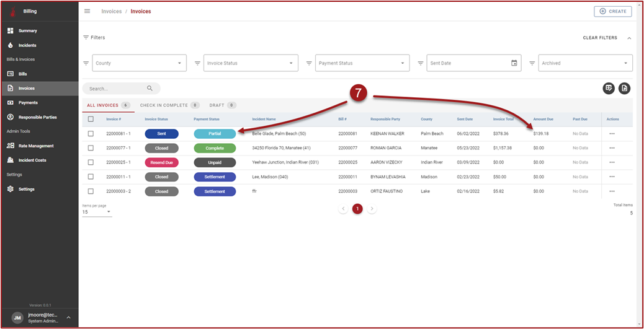
Task: Go to Incidents via flame icon
Action: [x=10, y=45]
